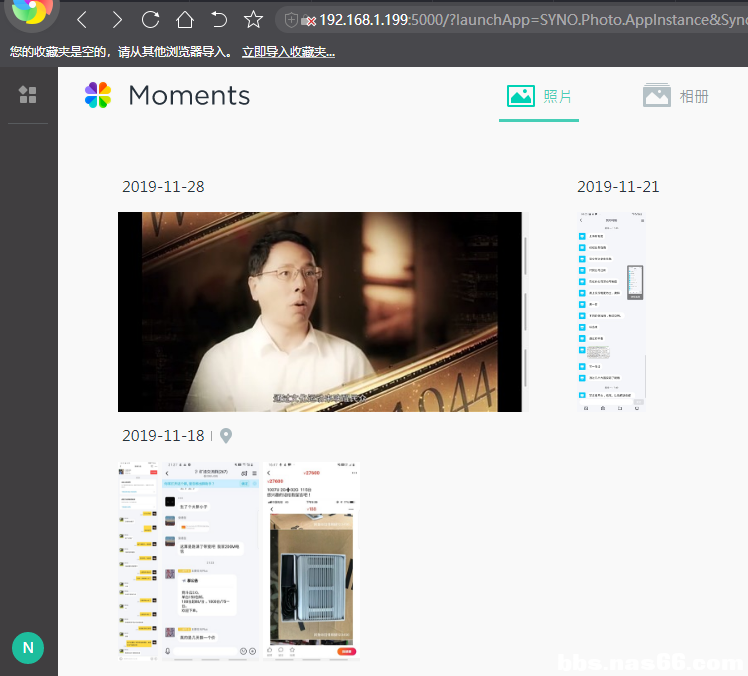This screenshot has width=748, height=676.
Task: Click the site security shield icon
Action: click(291, 20)
